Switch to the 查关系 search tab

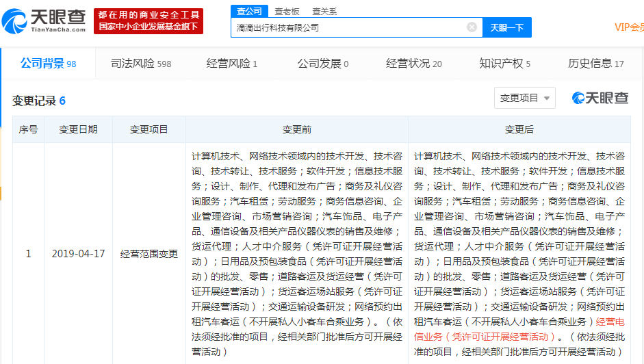[x=324, y=12]
